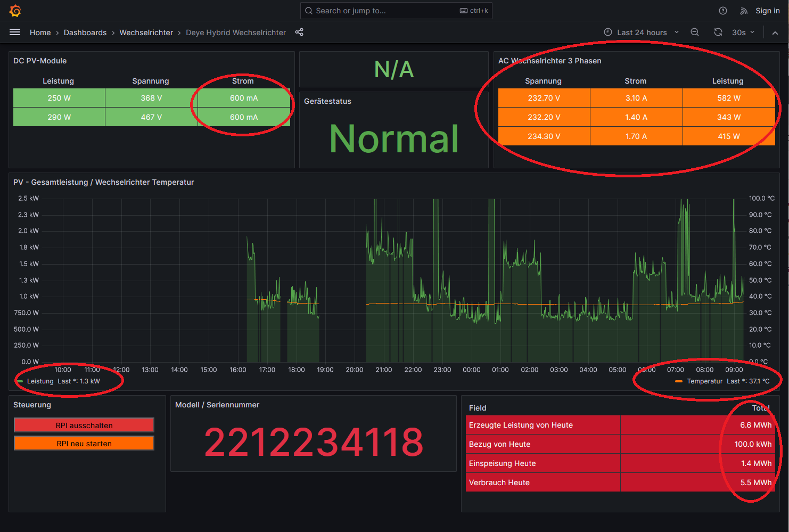
Task: Open the Wechselrichter folder breadcrumb
Action: point(146,32)
